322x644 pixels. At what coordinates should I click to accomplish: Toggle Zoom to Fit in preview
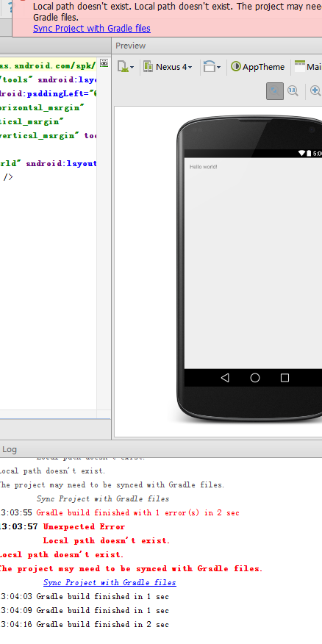coord(275,90)
